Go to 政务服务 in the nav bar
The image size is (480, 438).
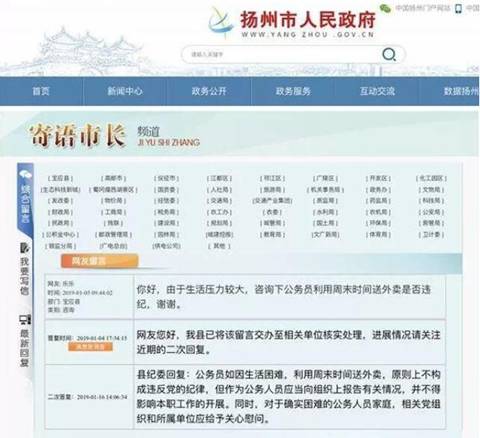(293, 91)
